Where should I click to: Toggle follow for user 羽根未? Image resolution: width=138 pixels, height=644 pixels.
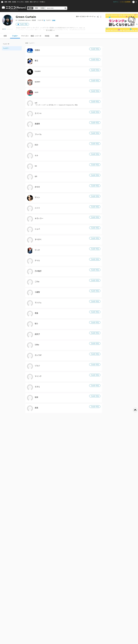pyautogui.click(x=95, y=49)
